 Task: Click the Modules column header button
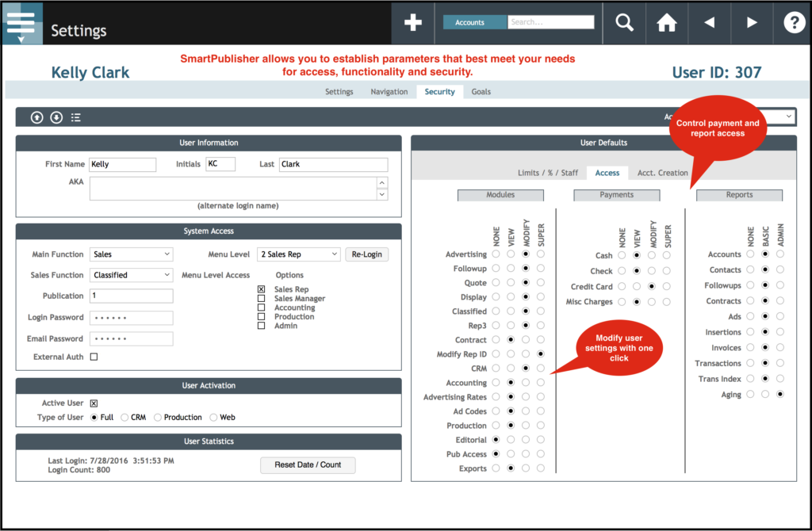tap(500, 195)
